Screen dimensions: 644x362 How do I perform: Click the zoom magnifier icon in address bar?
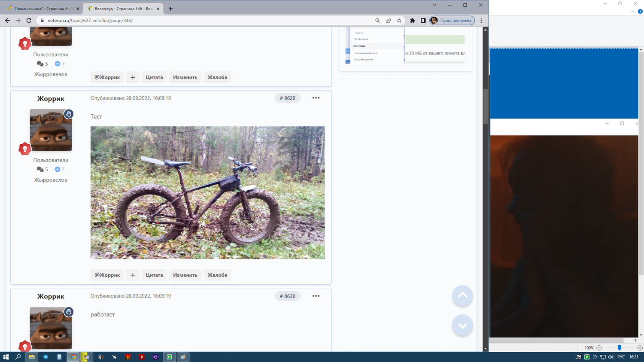pyautogui.click(x=378, y=21)
